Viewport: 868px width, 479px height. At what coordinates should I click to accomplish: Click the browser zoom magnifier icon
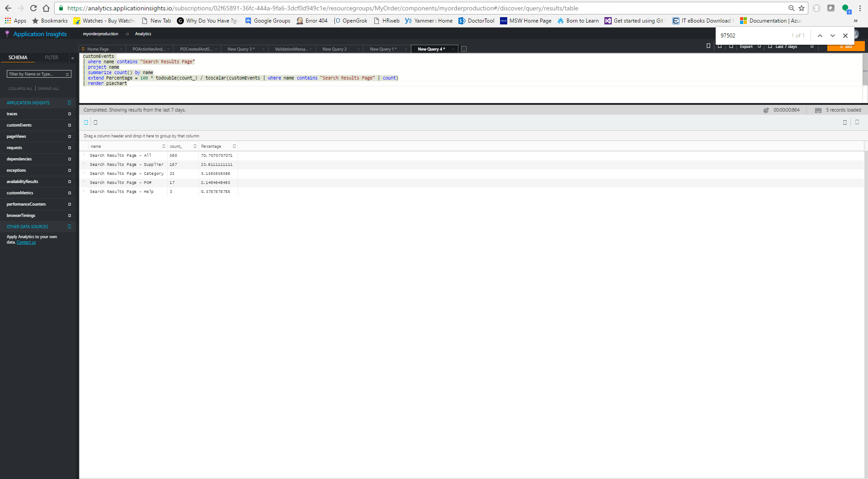[x=791, y=8]
